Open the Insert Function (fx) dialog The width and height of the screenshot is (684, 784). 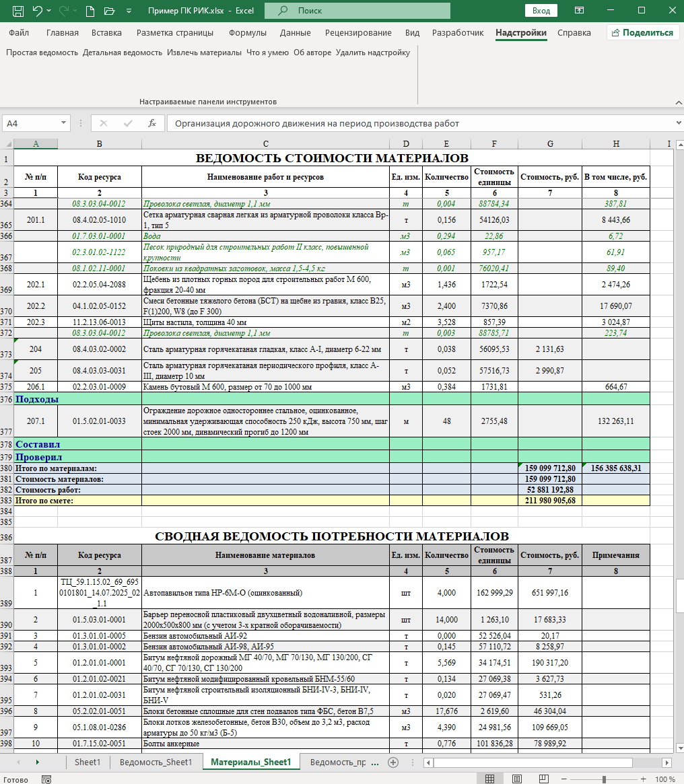(152, 123)
